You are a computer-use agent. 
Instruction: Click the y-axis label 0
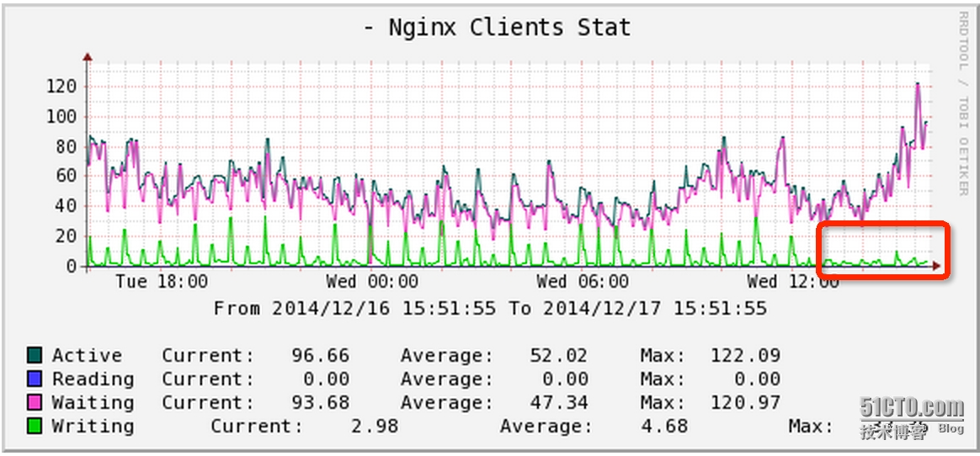(72, 266)
